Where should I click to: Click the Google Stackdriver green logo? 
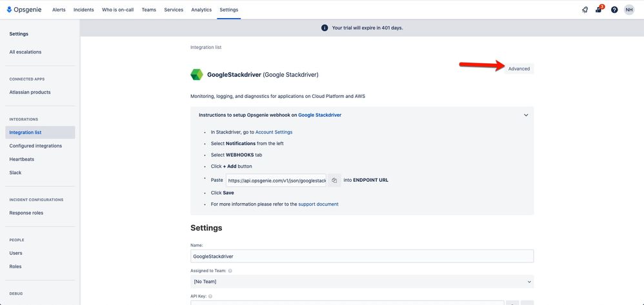coord(197,74)
